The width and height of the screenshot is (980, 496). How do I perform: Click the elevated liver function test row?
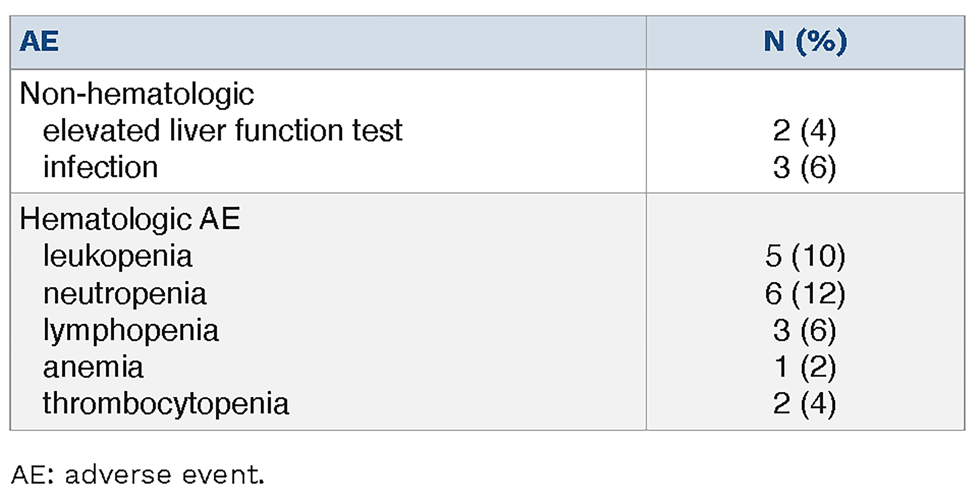[223, 131]
